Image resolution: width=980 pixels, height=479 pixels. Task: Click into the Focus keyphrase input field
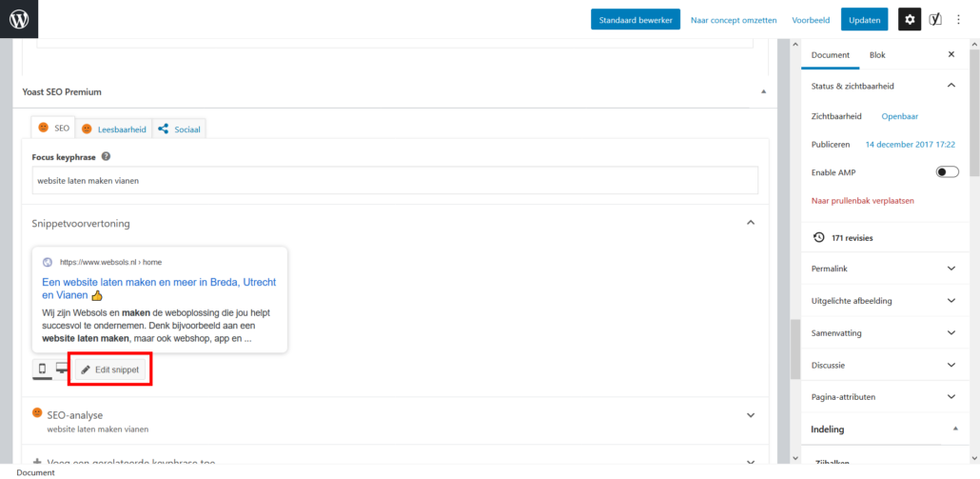tap(395, 180)
